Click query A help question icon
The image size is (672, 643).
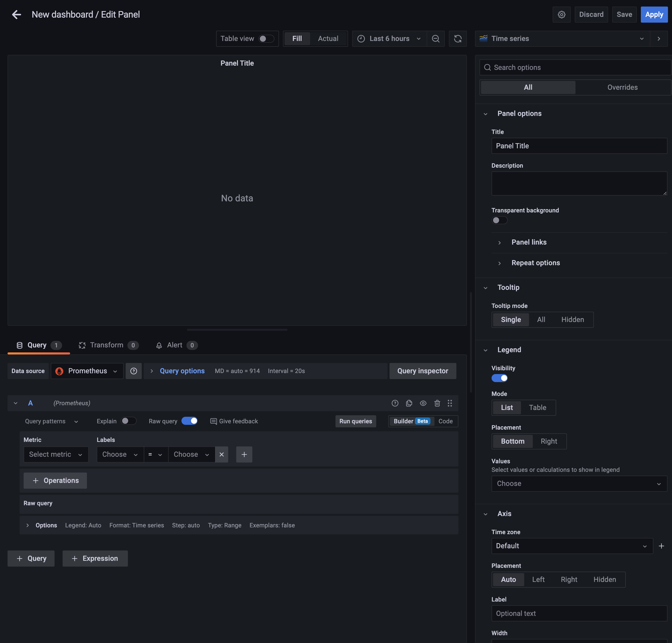pyautogui.click(x=395, y=403)
